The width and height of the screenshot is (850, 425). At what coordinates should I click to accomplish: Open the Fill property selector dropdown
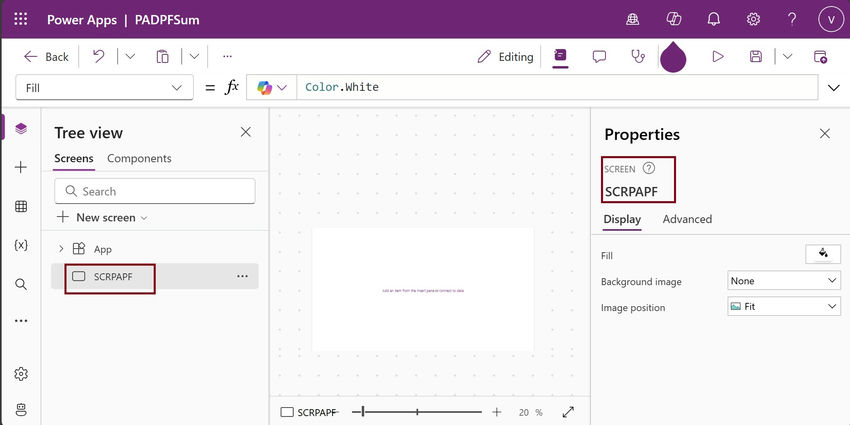pyautogui.click(x=104, y=87)
